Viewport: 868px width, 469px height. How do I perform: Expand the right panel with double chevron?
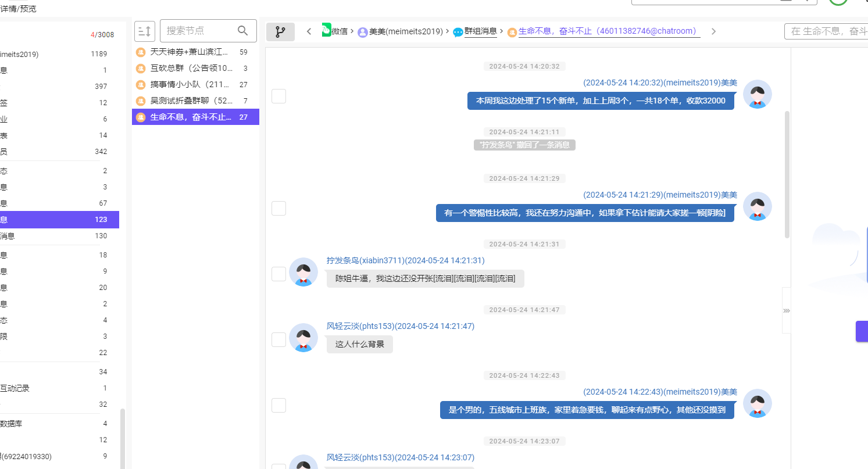click(x=786, y=311)
